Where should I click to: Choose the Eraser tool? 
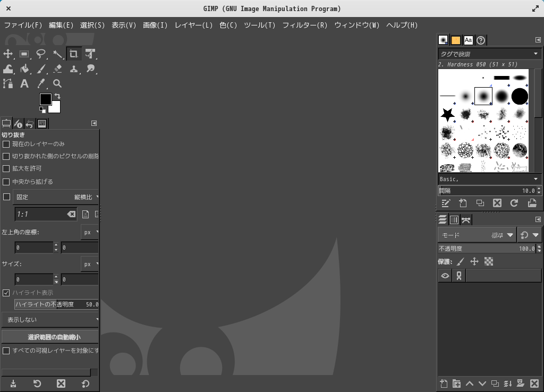coord(57,69)
